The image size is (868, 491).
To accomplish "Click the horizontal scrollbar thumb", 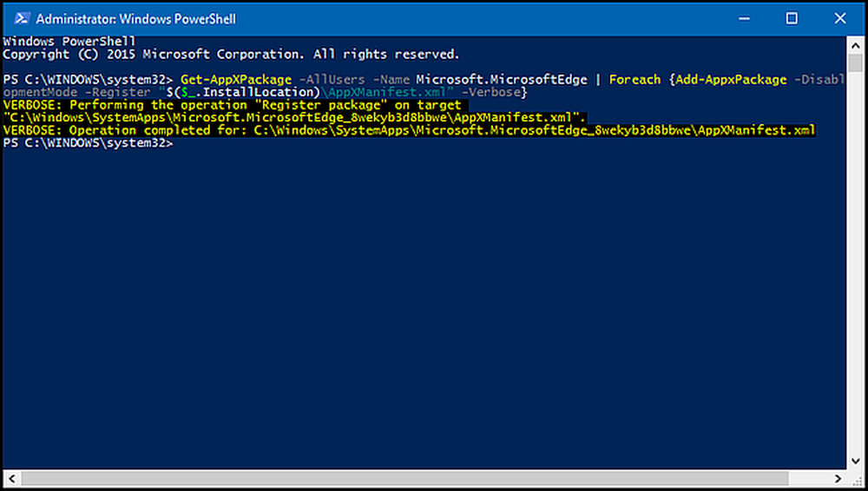I will coord(404,478).
